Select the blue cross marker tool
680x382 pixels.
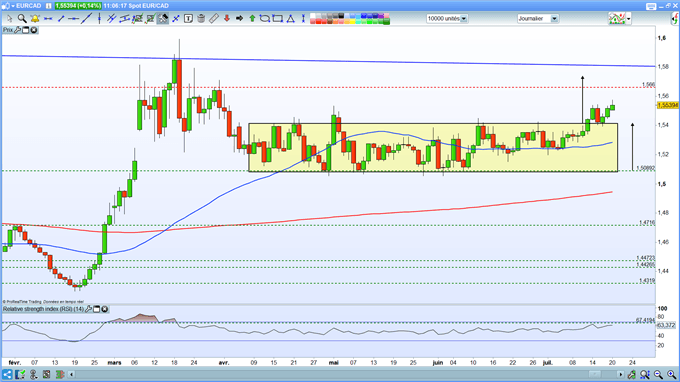[176, 19]
